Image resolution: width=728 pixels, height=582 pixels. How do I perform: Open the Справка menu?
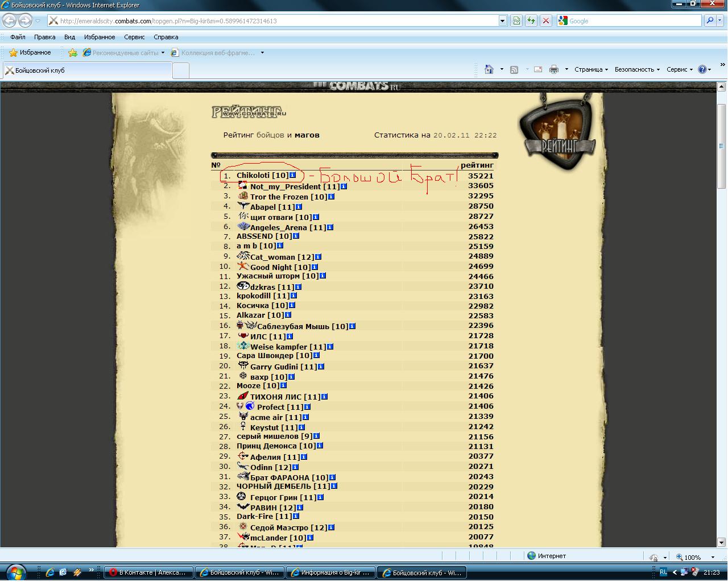click(166, 37)
